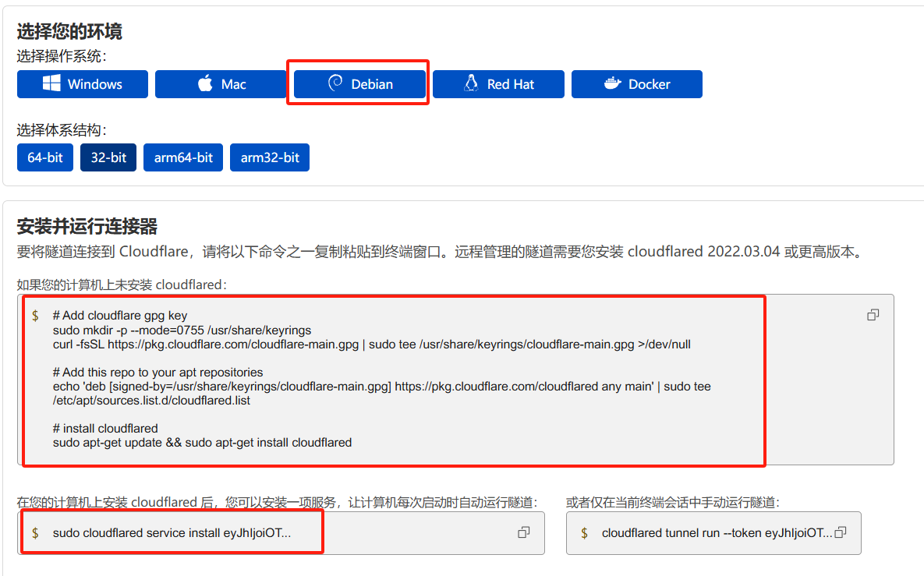Screen dimensions: 924x576
Task: Click the Windows logo operating system button
Action: [x=83, y=84]
